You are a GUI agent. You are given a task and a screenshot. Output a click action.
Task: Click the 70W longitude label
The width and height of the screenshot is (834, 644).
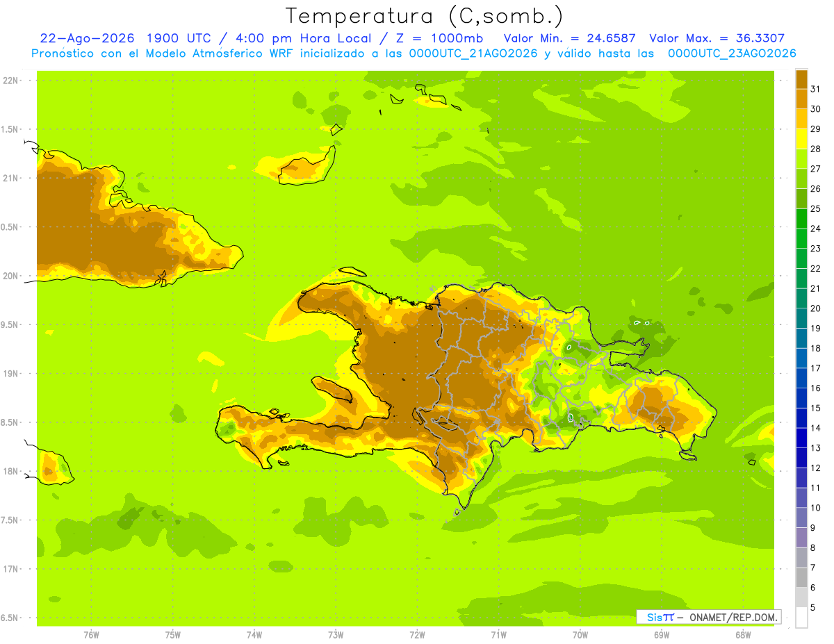point(580,634)
